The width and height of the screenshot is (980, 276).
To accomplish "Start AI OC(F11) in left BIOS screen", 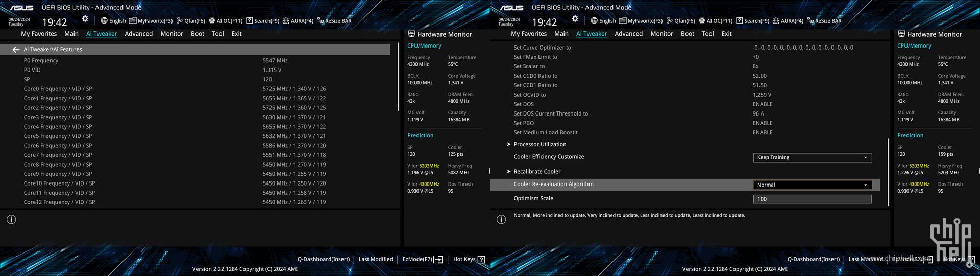I will [226, 21].
